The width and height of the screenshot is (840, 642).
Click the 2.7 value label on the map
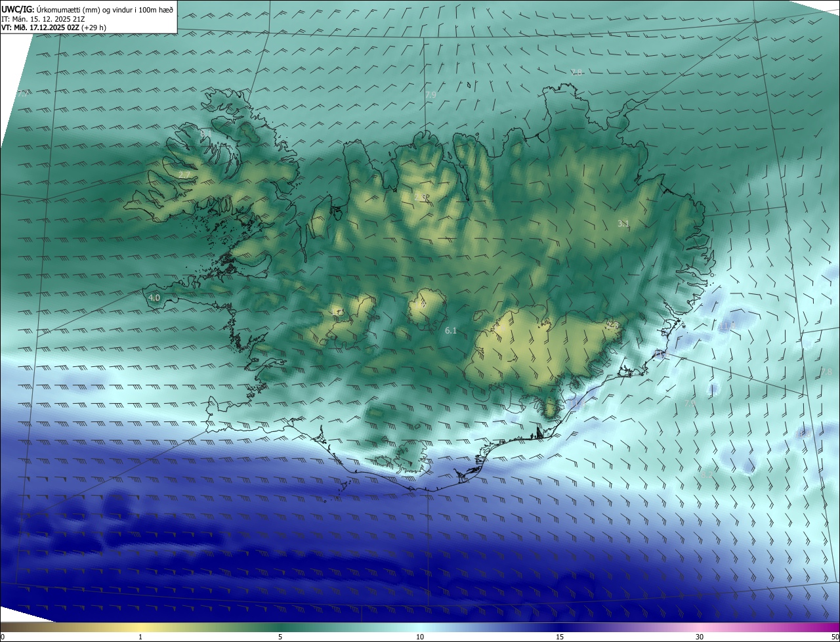pyautogui.click(x=184, y=175)
